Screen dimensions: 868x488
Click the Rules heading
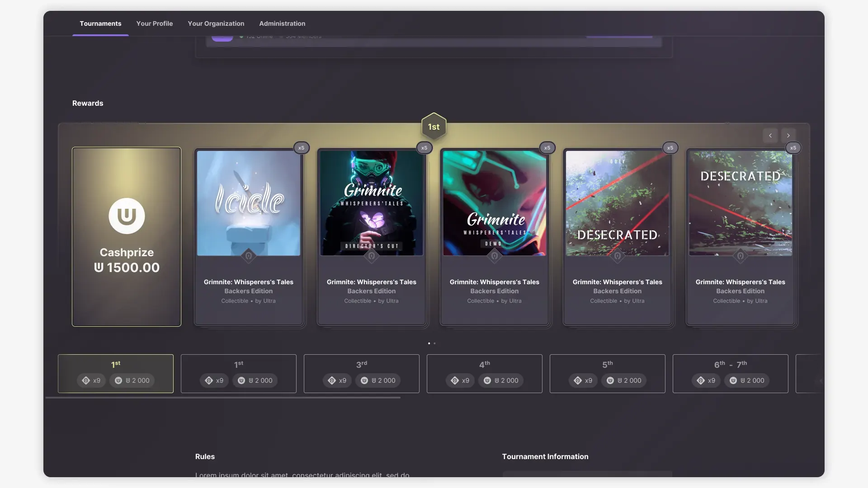pyautogui.click(x=205, y=456)
